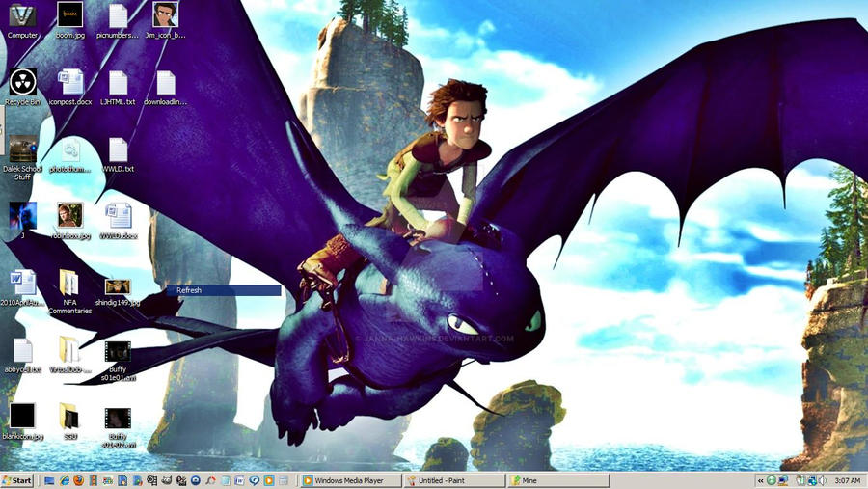Select the boom.jpg desktop file
This screenshot has width=868, height=489.
(69, 20)
